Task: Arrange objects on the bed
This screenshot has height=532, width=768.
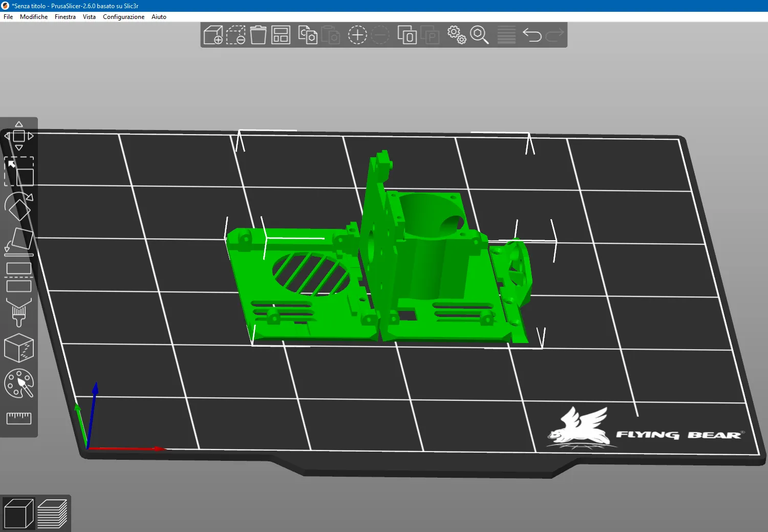Action: (281, 35)
